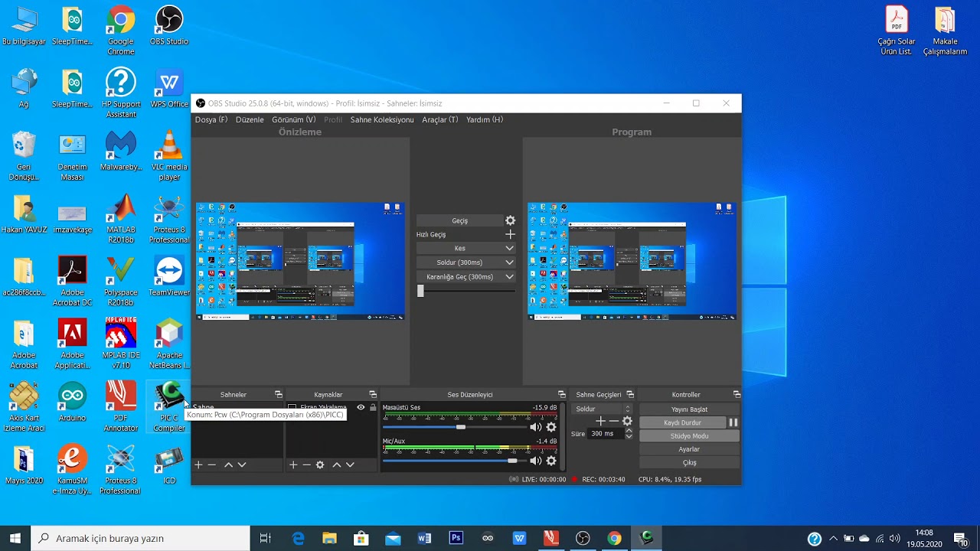The width and height of the screenshot is (980, 551).
Task: Move scene up in Sahneler panel
Action: click(228, 465)
